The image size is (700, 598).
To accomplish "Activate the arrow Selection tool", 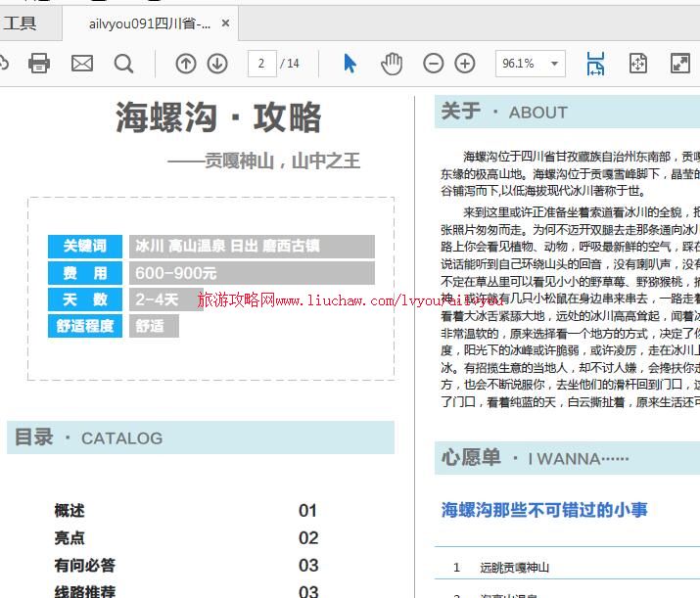I will [x=350, y=64].
